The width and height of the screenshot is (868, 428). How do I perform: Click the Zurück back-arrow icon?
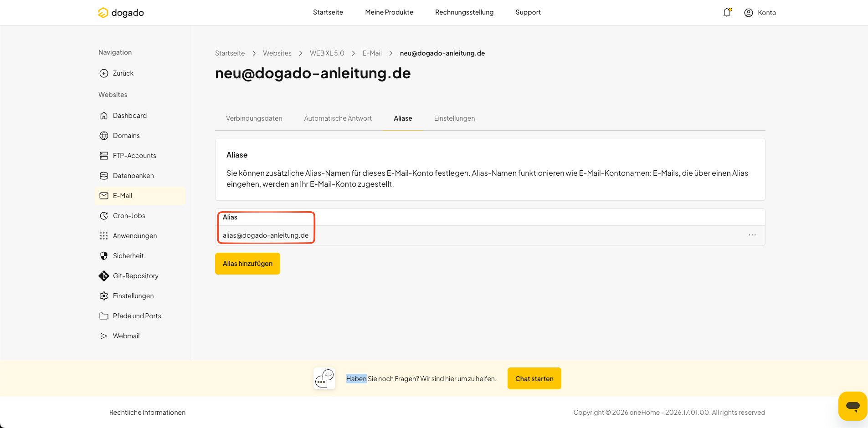(104, 73)
